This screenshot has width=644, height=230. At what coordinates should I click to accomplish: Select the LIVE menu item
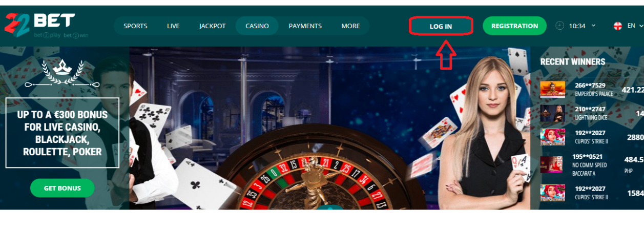173,26
